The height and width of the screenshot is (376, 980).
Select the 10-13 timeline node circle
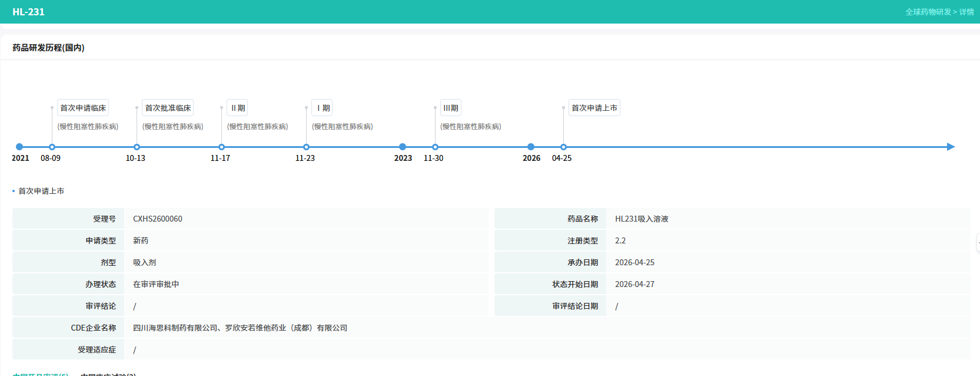click(x=137, y=147)
